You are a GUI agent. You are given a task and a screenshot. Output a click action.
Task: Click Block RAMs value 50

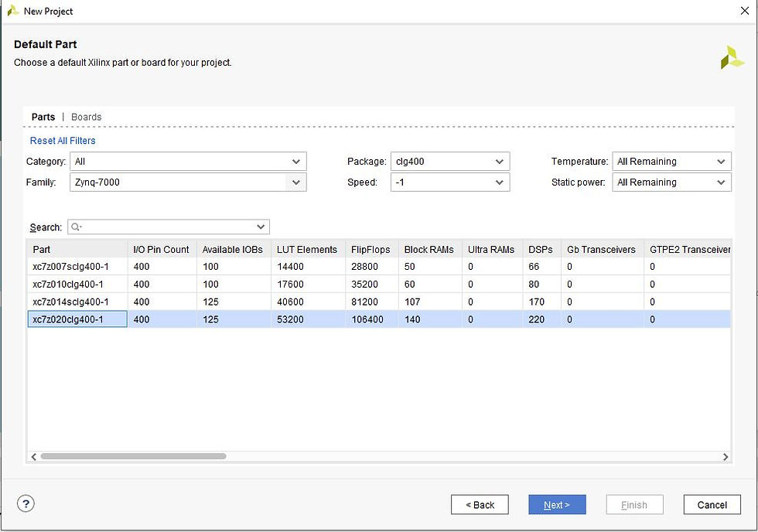coord(410,266)
